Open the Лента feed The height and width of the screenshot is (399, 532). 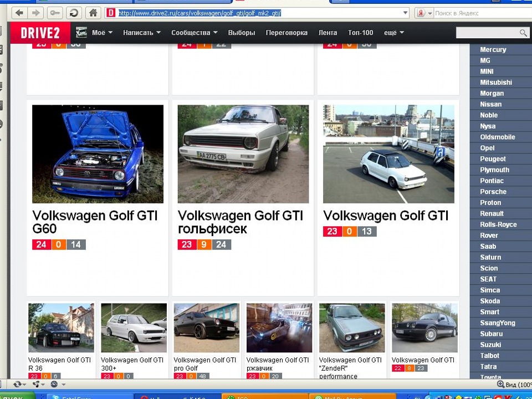(x=328, y=33)
